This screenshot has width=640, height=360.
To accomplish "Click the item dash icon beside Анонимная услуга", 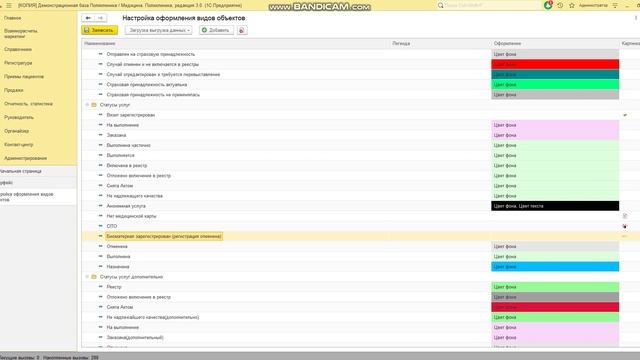I will click(100, 206).
